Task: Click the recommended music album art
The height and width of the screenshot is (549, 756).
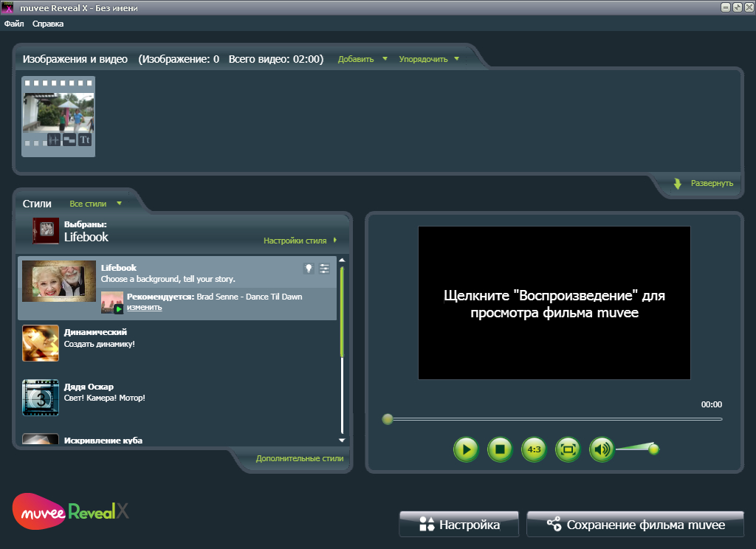Action: pyautogui.click(x=112, y=303)
